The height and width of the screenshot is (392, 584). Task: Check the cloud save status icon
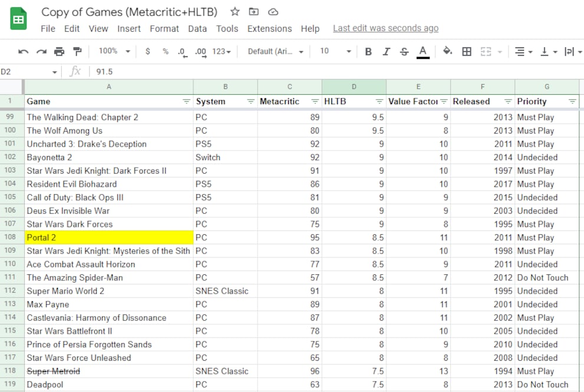pos(273,12)
